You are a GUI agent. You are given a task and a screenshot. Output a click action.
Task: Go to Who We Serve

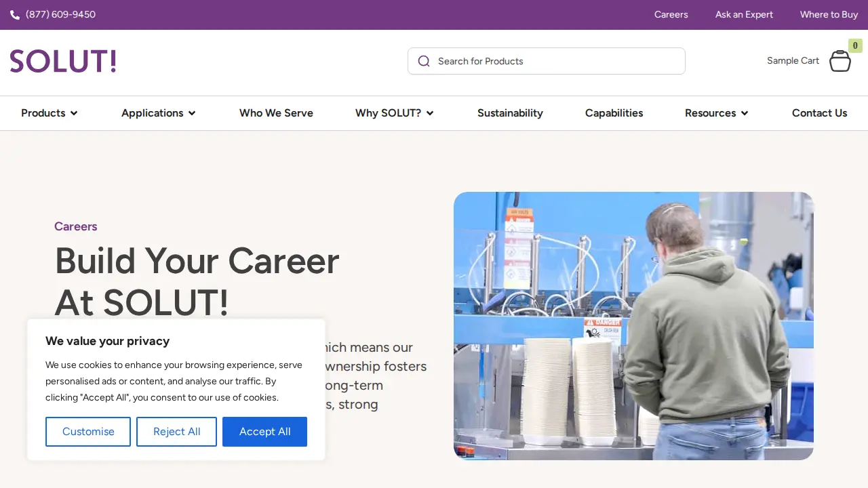[276, 113]
